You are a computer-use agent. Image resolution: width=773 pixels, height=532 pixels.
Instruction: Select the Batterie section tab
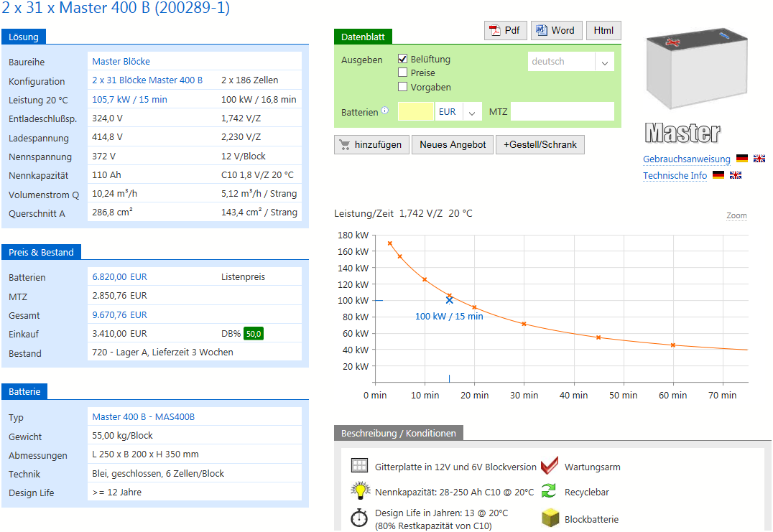point(24,391)
